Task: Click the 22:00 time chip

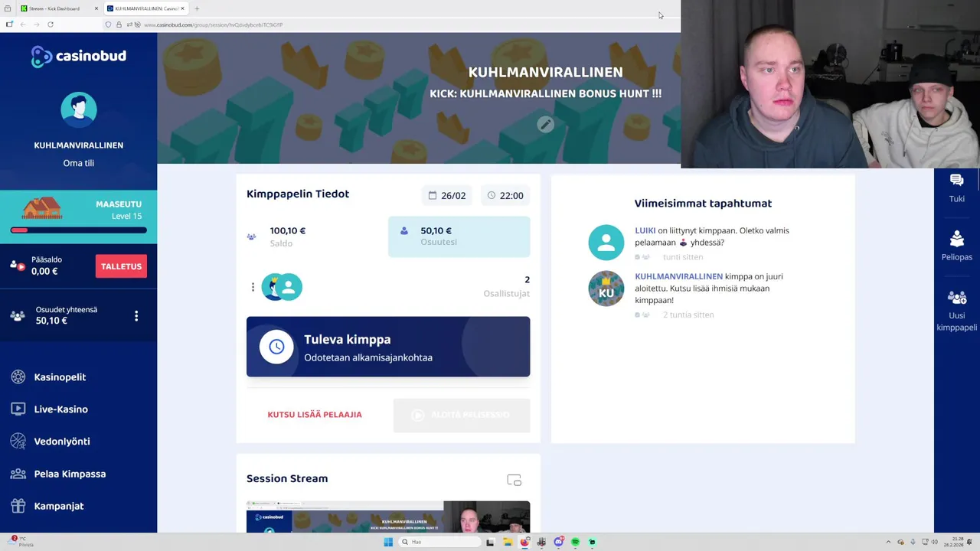Action: pyautogui.click(x=505, y=196)
